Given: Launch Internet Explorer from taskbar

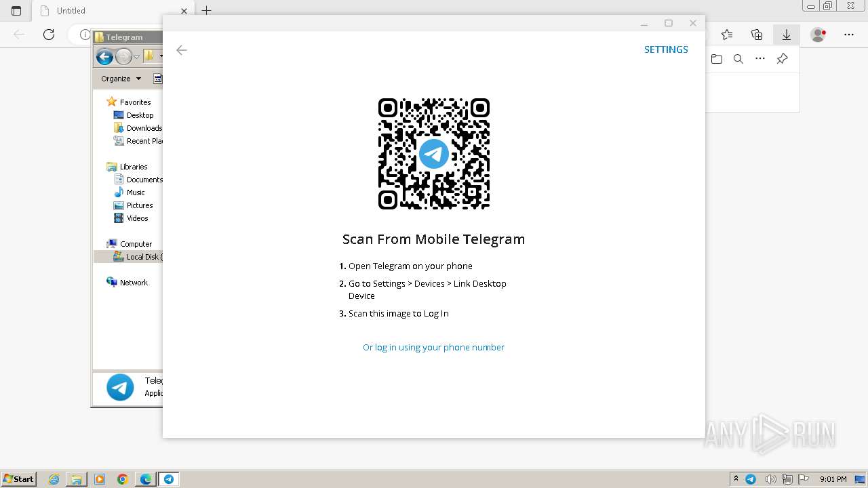Looking at the screenshot, I should [54, 479].
